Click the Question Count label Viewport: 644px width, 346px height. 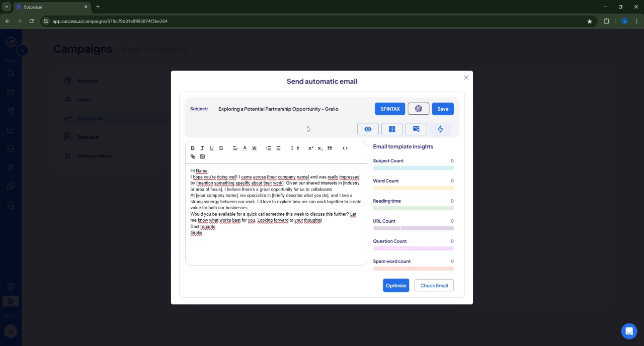(x=390, y=241)
